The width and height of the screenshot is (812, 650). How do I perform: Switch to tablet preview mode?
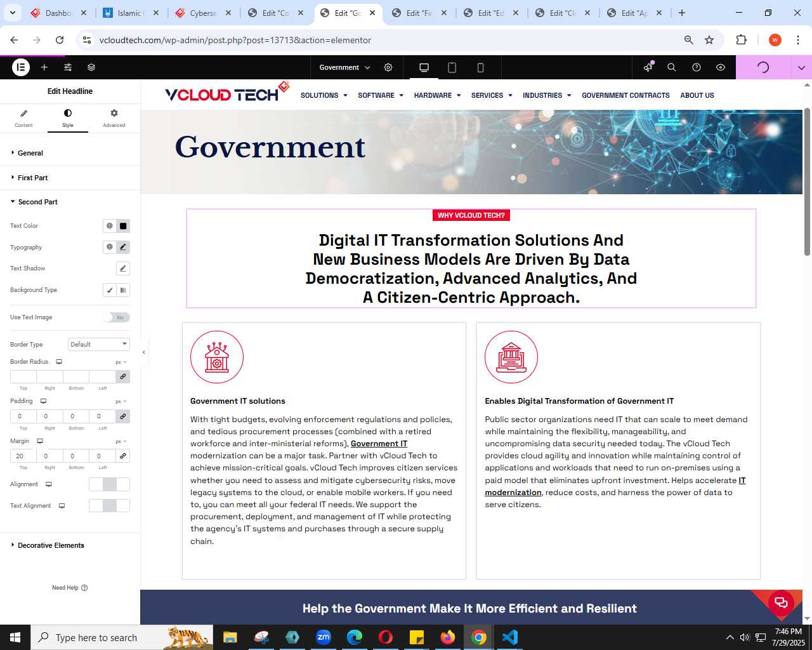pos(452,67)
